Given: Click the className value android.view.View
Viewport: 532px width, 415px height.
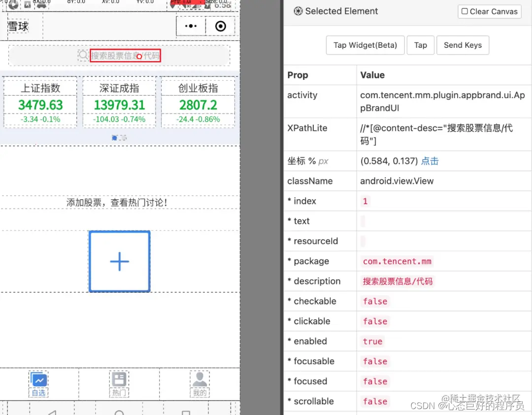Looking at the screenshot, I should [x=397, y=181].
